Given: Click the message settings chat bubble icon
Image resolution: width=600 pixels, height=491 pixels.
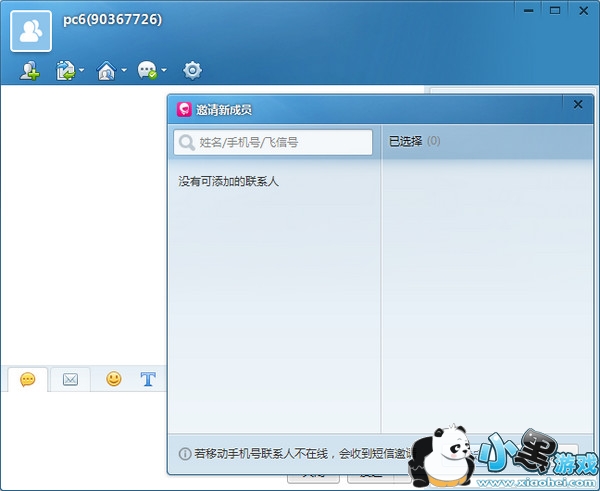Looking at the screenshot, I should (147, 70).
